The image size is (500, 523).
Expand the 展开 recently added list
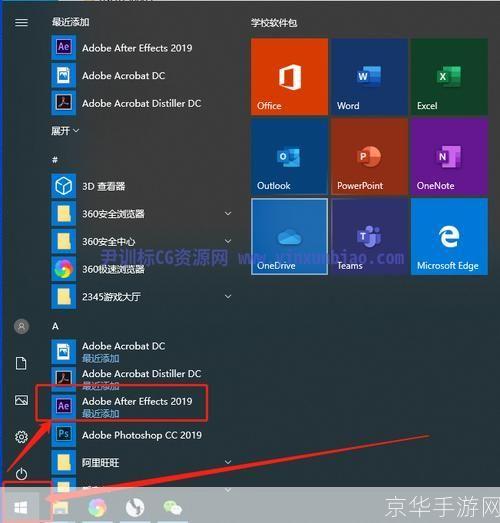[65, 130]
